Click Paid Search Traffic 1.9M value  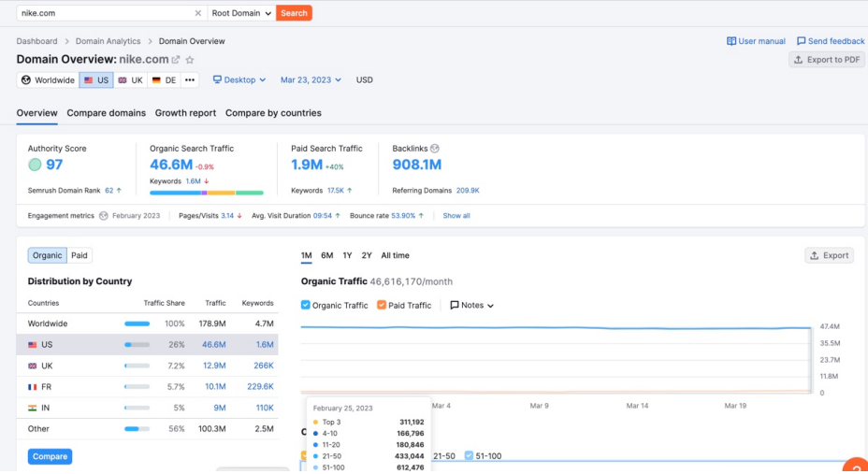[307, 165]
